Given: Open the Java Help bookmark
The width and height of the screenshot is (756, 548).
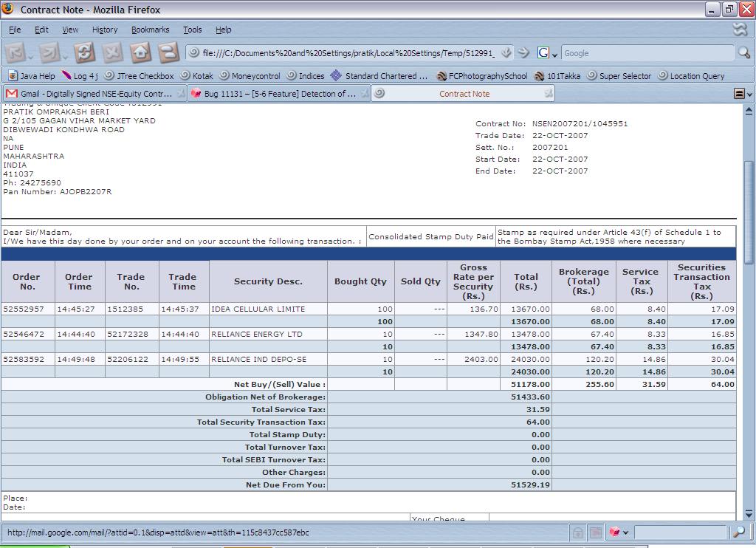Looking at the screenshot, I should (31, 76).
